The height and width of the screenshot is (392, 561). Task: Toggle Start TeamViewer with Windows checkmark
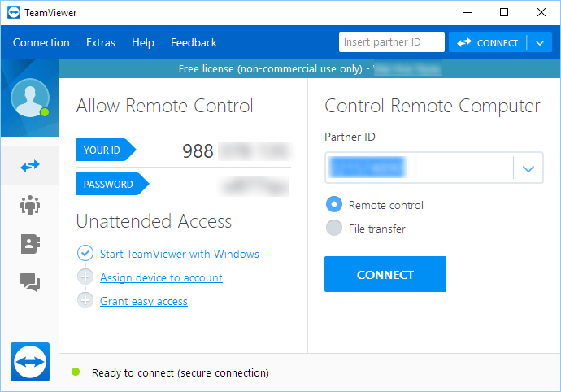(x=85, y=254)
